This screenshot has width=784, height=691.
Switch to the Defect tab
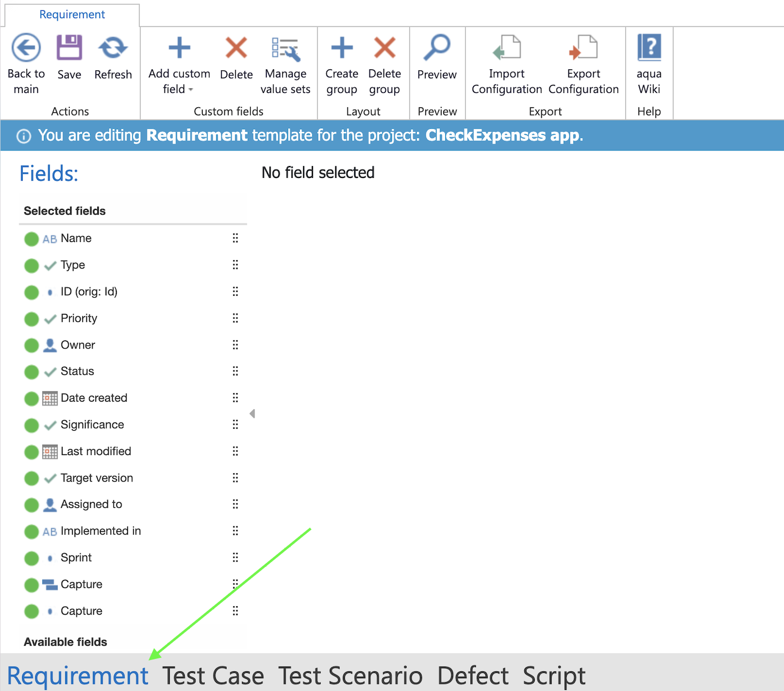coord(473,676)
